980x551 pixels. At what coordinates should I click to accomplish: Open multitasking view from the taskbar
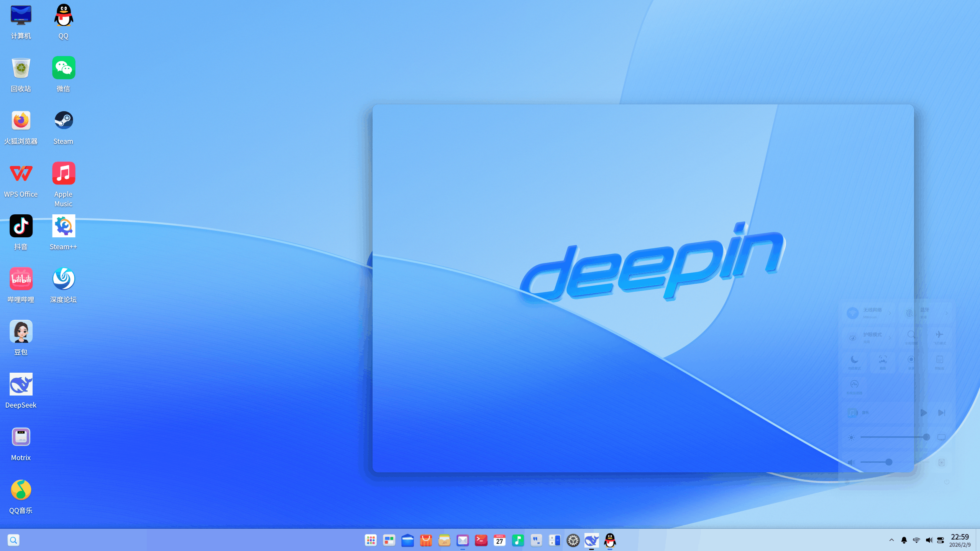point(389,540)
